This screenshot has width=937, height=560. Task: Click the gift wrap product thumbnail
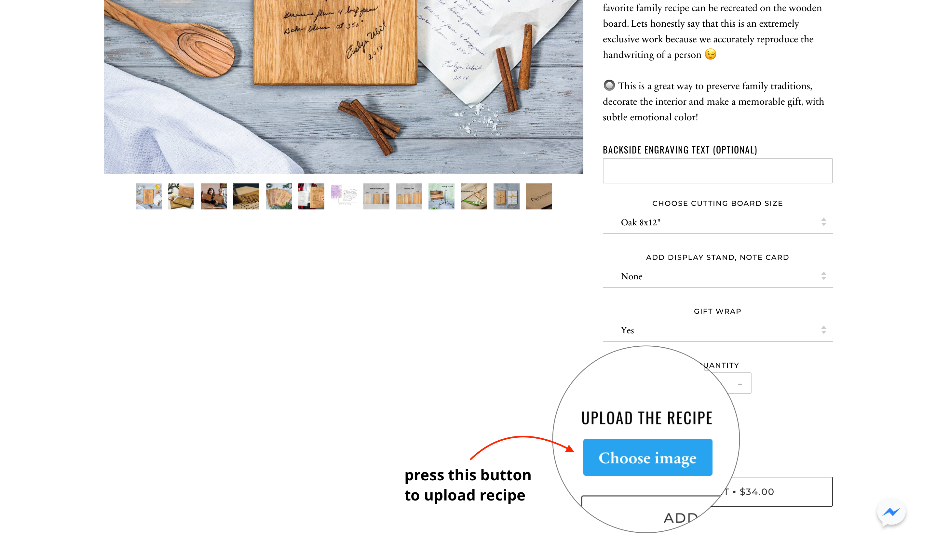(506, 196)
